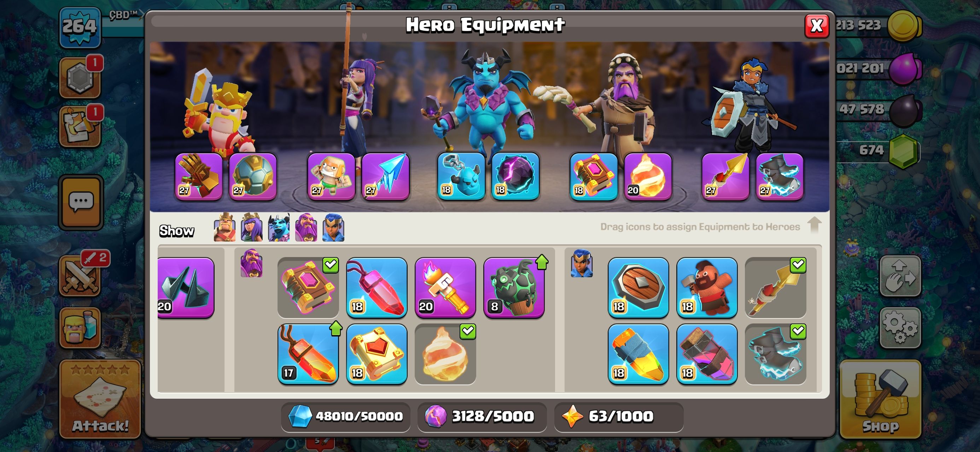
Task: Tap the Minion Prince's Dark Orb equipment
Action: coord(515,177)
